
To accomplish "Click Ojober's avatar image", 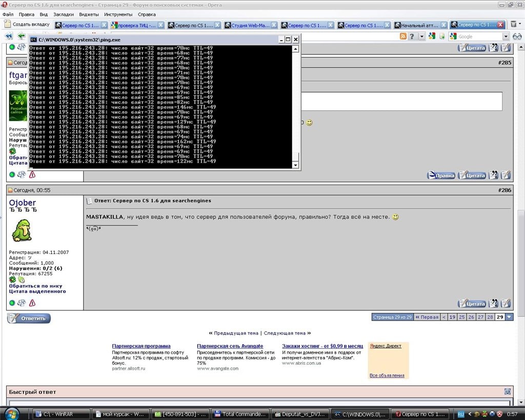I will pyautogui.click(x=22, y=230).
